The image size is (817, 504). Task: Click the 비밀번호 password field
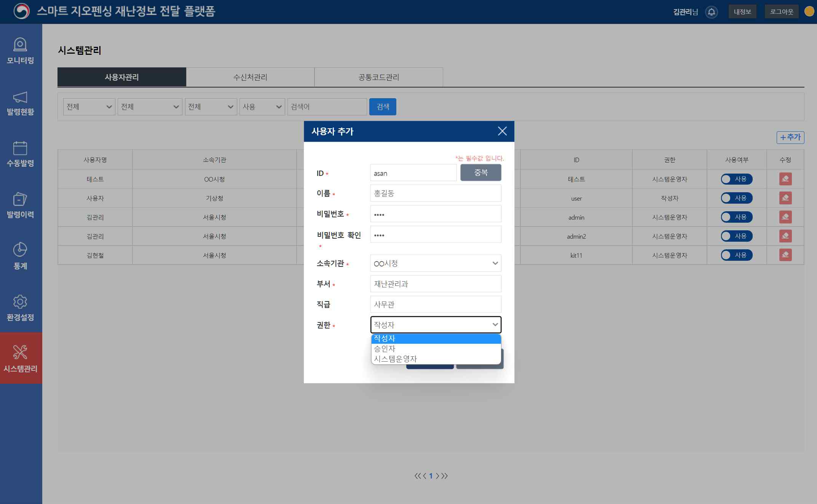tap(436, 214)
